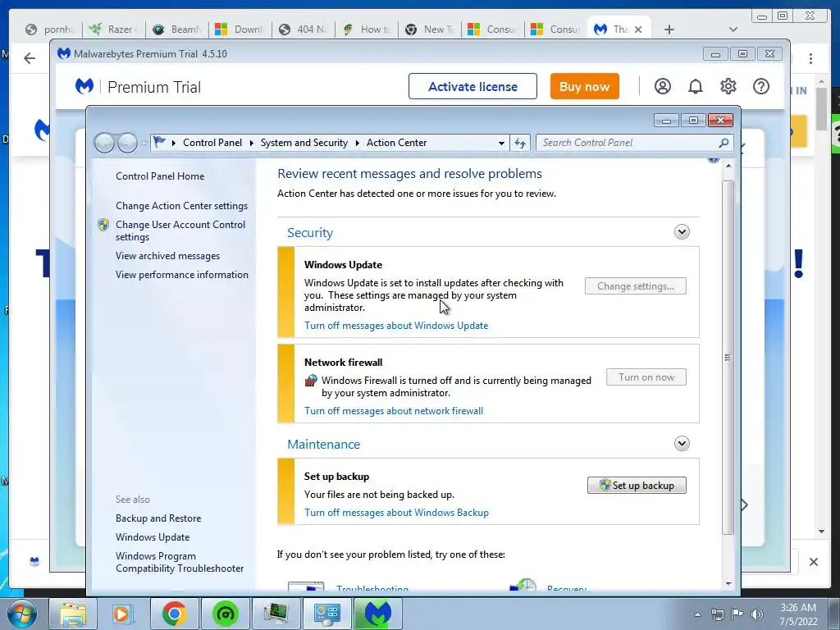
Task: Open Change Action Center settings
Action: tap(181, 206)
